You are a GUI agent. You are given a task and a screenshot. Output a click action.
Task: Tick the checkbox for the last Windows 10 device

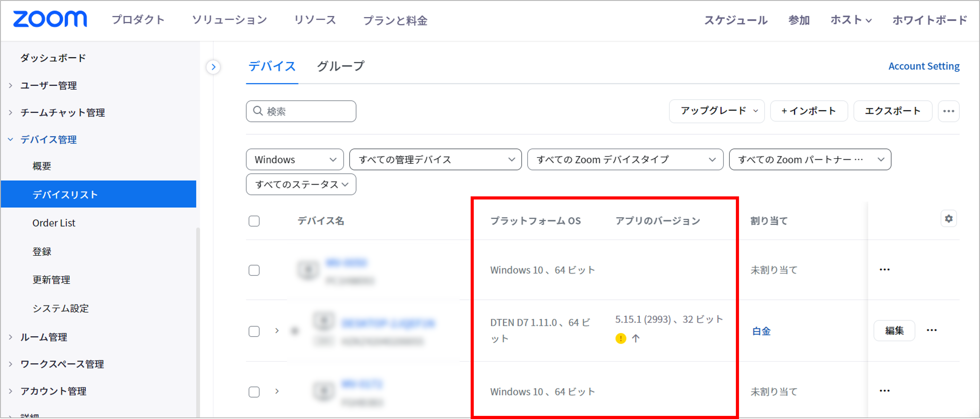[254, 392]
